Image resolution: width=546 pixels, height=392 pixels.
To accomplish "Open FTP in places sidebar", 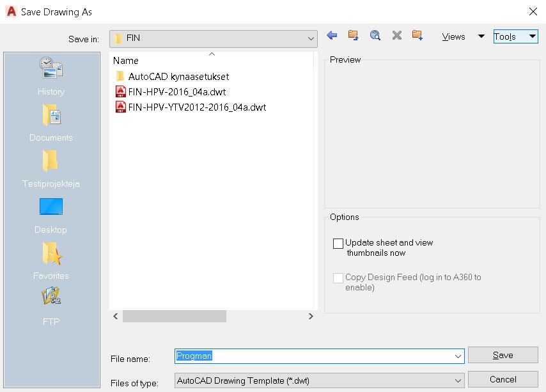I will [51, 306].
